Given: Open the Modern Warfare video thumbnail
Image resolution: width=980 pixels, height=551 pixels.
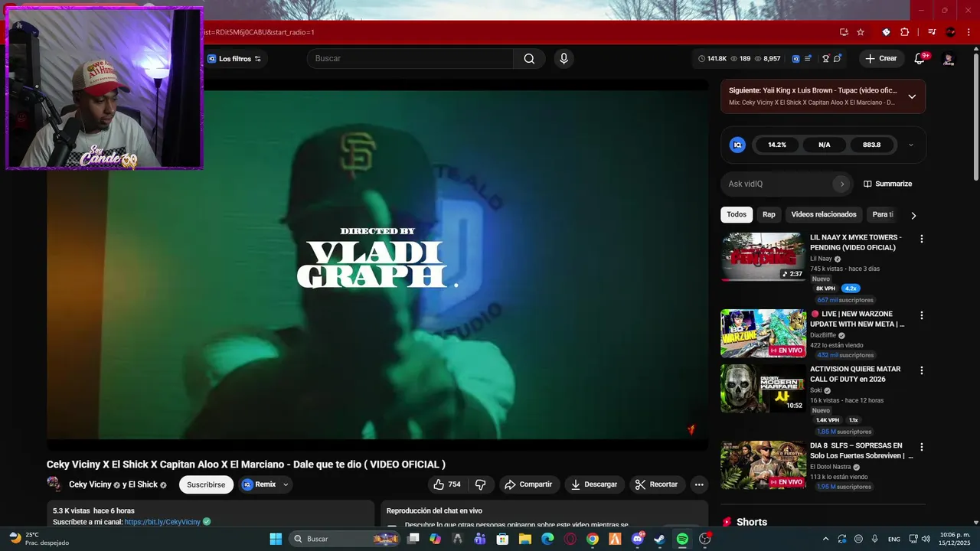Looking at the screenshot, I should [x=763, y=389].
